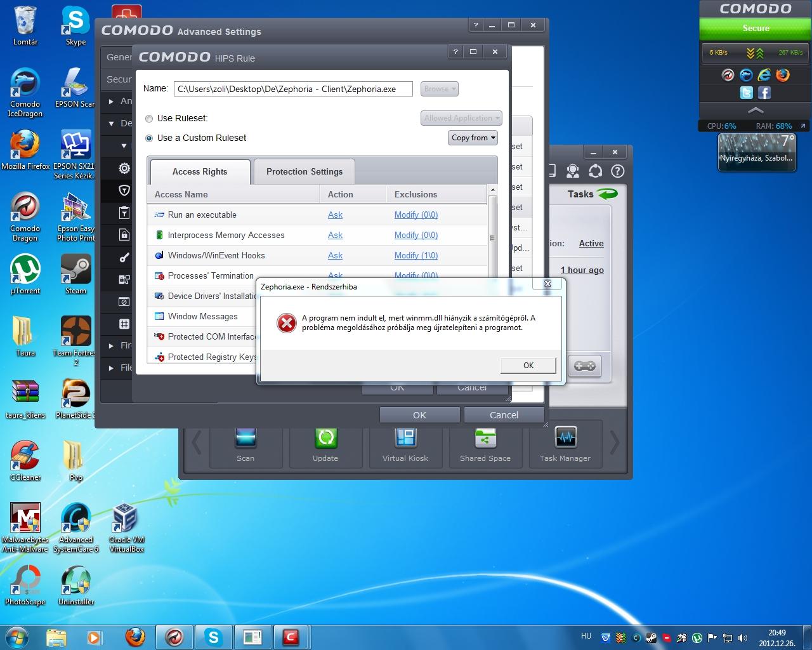This screenshot has width=812, height=650.
Task: Select the Device Drivers' Installation row
Action: coord(202,296)
